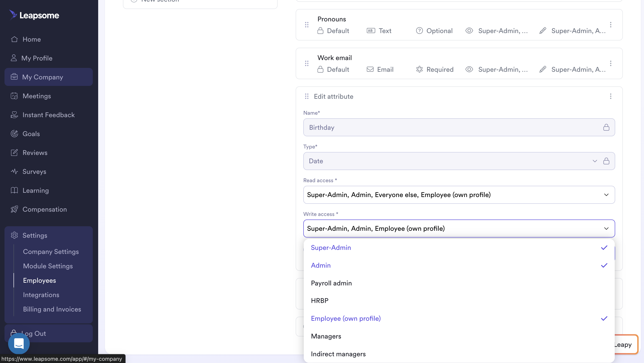Select Indirect managers option
This screenshot has width=644, height=363.
[459, 354]
